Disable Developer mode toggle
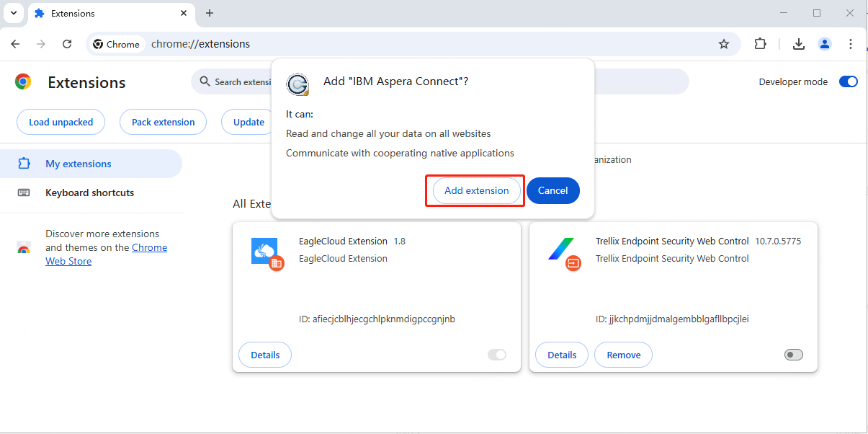 pos(849,81)
